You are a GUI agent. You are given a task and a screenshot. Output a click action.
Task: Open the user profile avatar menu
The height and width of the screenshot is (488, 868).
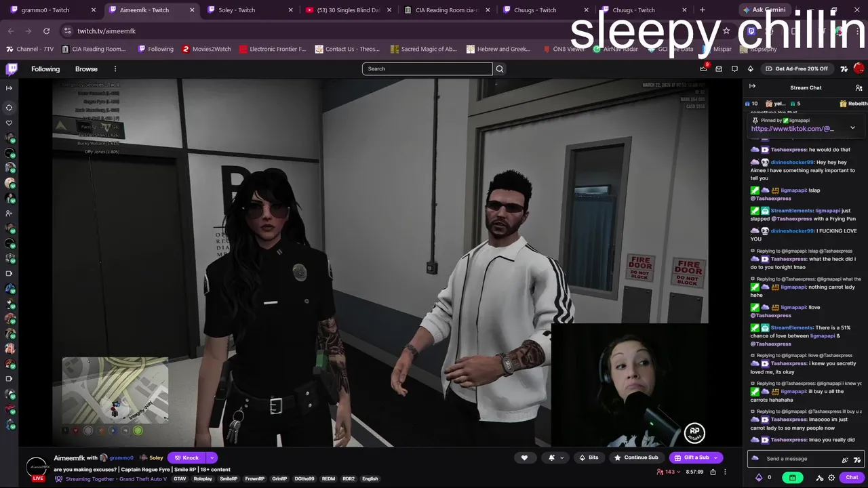click(859, 68)
